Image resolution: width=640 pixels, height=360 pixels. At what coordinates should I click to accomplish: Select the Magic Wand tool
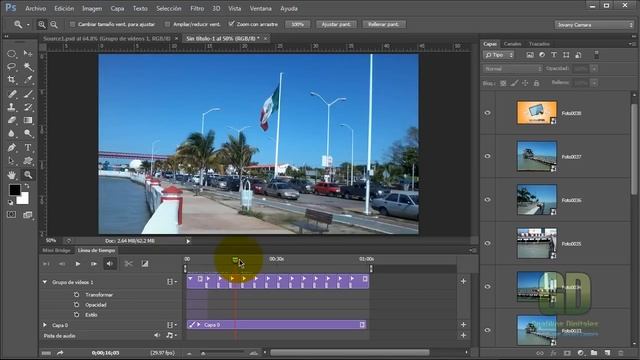point(28,67)
